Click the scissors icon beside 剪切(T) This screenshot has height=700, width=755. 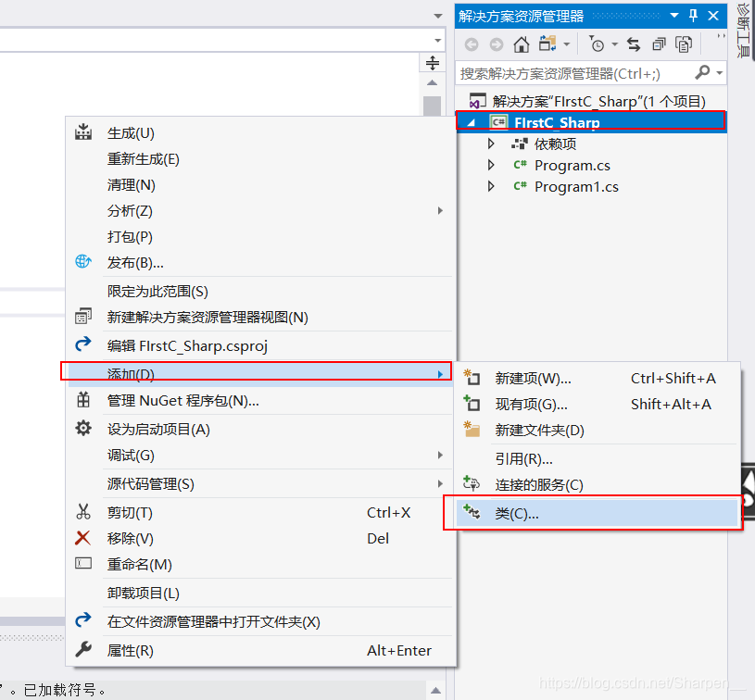click(83, 512)
